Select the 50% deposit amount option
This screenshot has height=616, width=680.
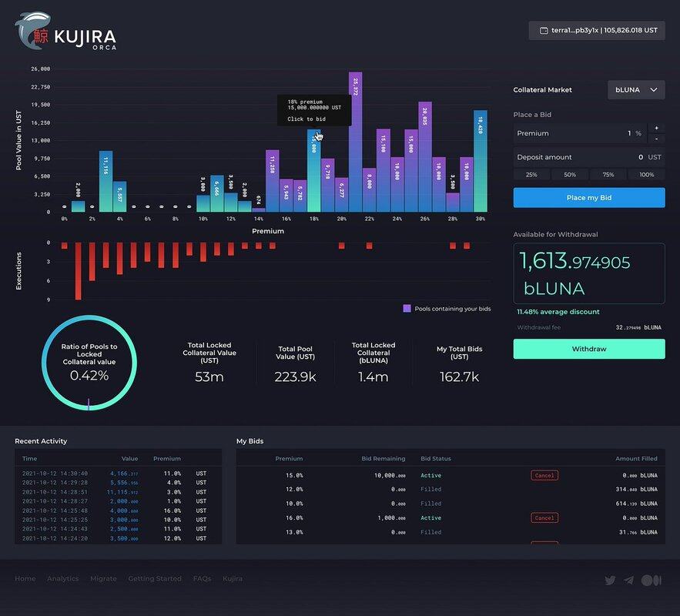pyautogui.click(x=570, y=175)
